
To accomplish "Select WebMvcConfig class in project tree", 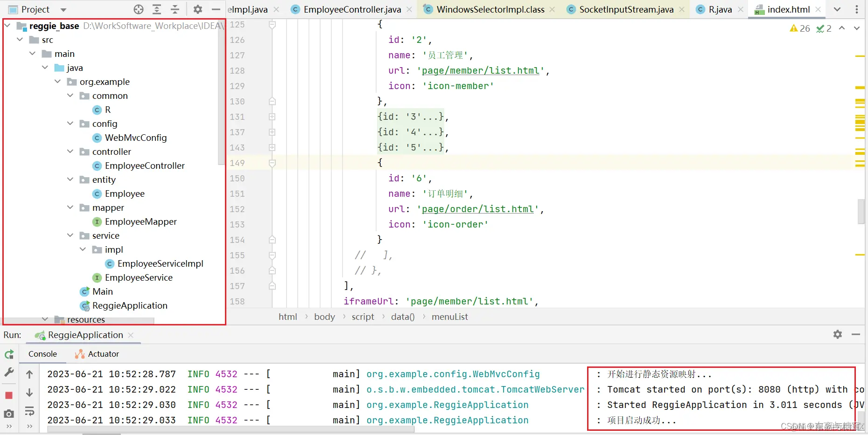I will click(x=136, y=138).
